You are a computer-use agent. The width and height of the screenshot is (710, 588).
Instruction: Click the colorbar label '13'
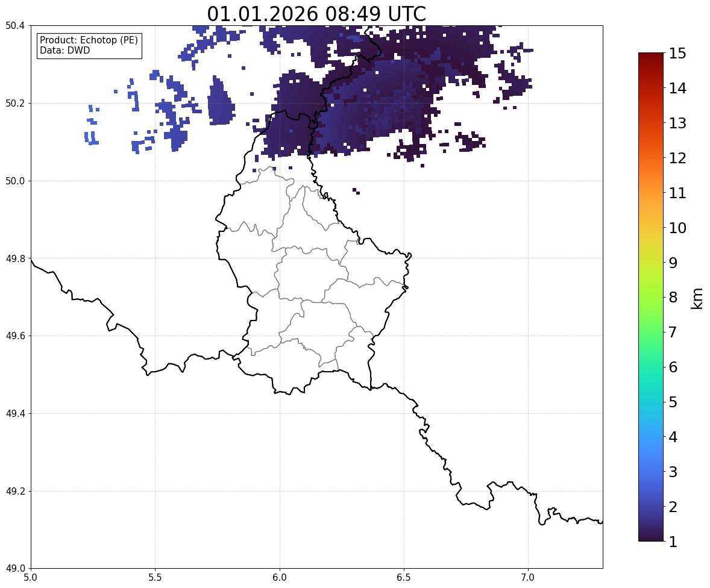tap(677, 123)
